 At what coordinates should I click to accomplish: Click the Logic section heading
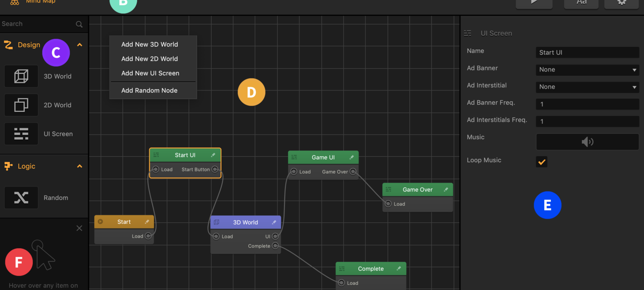[x=26, y=166]
